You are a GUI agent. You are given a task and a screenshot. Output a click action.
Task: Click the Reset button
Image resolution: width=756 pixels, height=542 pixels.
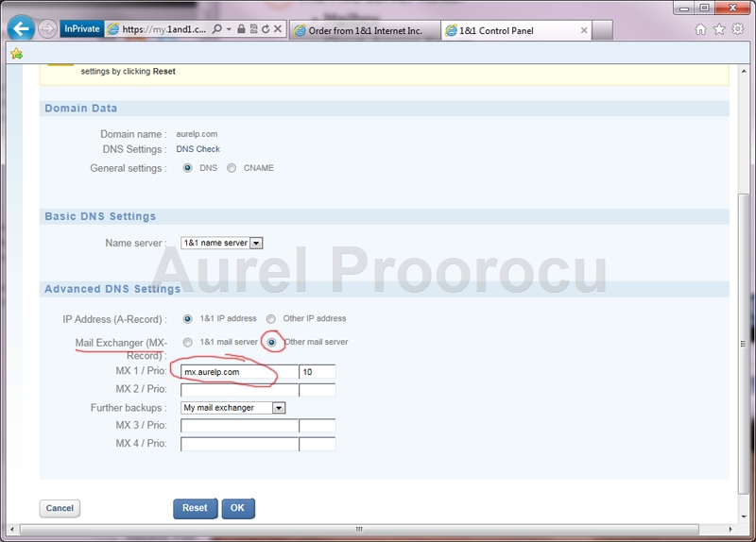[196, 508]
